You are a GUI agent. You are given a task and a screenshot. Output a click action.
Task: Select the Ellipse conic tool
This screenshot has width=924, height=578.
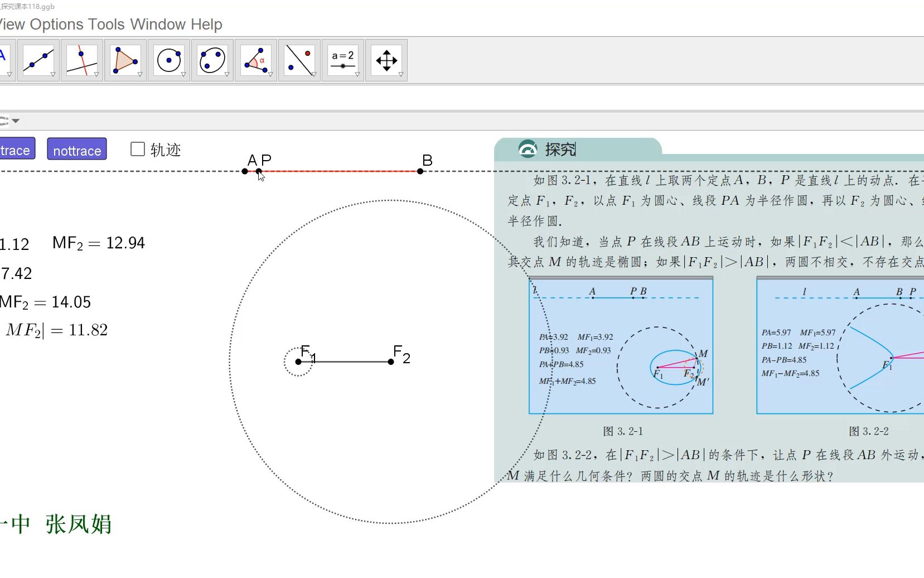tap(212, 60)
